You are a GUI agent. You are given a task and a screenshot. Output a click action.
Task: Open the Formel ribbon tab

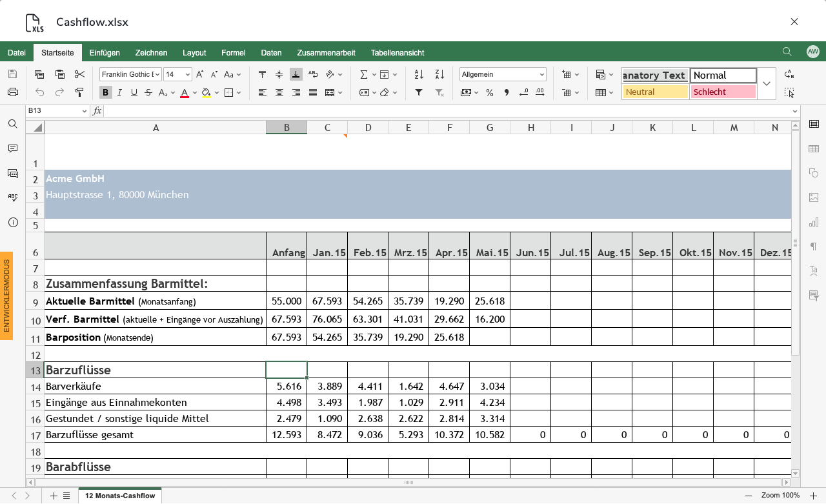click(233, 53)
